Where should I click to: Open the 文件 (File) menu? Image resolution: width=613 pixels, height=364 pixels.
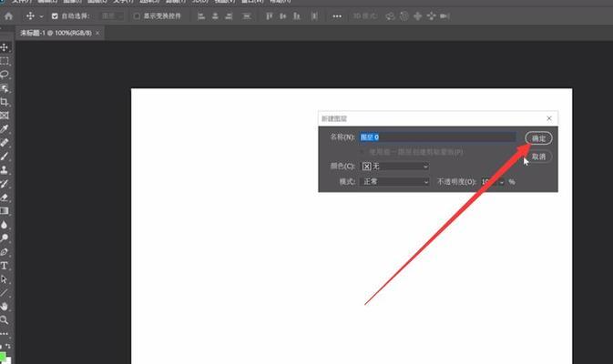click(x=21, y=2)
